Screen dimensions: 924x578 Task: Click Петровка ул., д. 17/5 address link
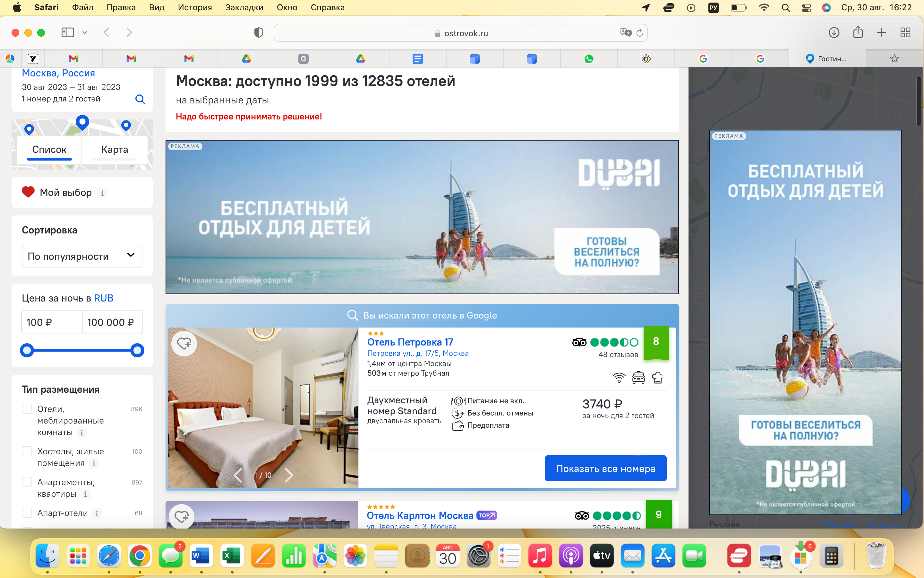pos(418,353)
